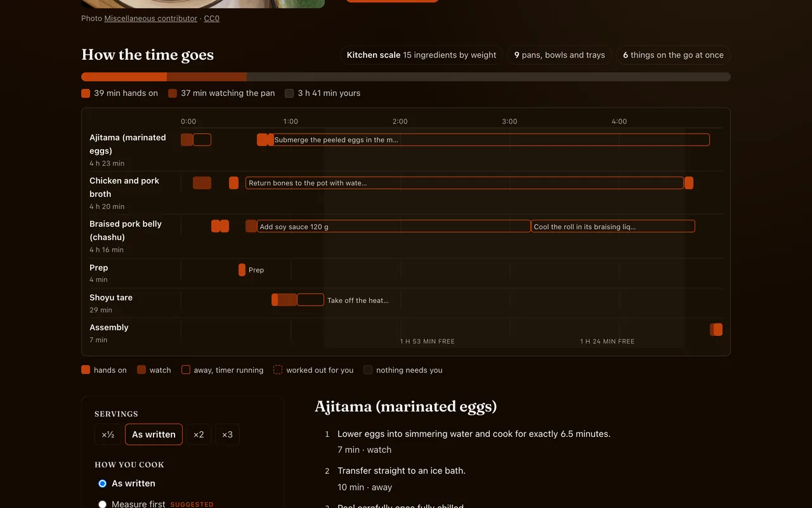Click the 2:00 time axis marker
The height and width of the screenshot is (508, 812).
coord(400,121)
